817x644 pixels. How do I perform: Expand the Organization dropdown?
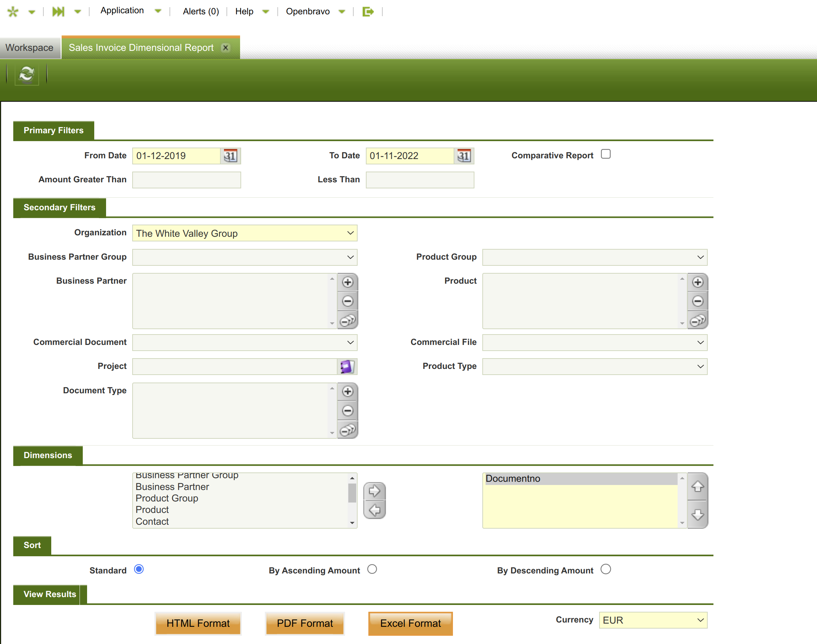244,233
